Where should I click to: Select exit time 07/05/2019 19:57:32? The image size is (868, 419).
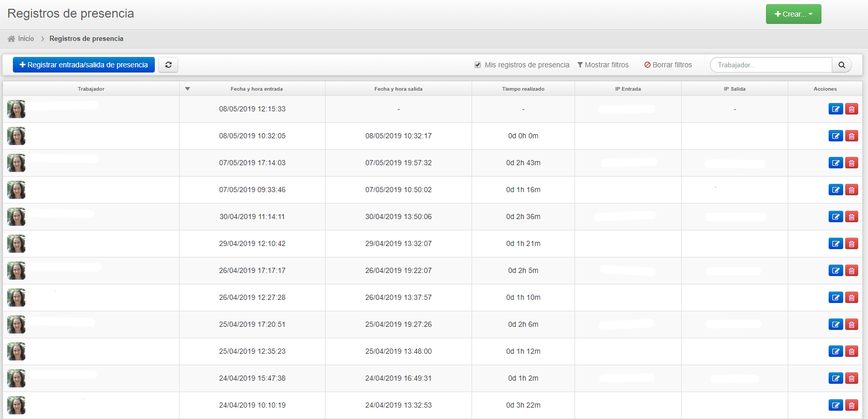399,163
